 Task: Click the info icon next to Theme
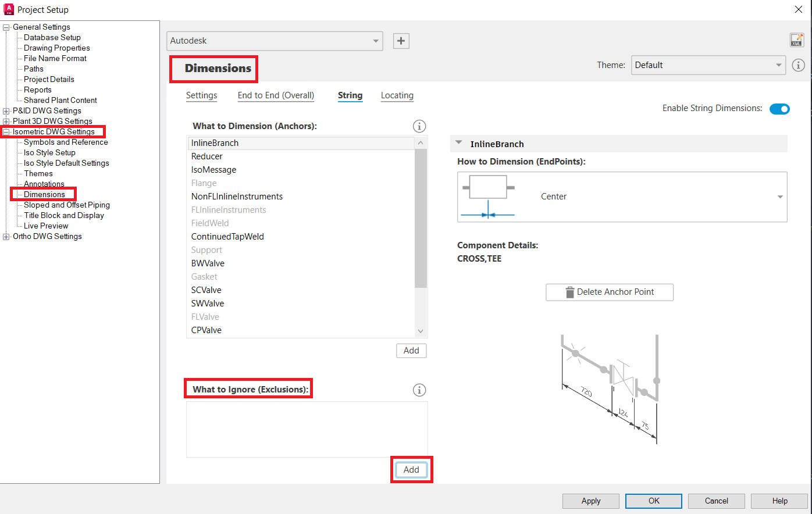coord(798,65)
